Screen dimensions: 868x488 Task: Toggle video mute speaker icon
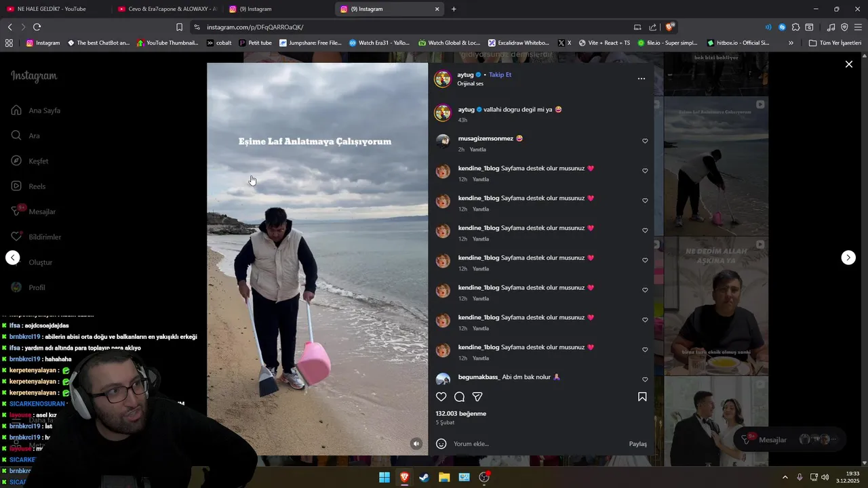[x=416, y=444]
